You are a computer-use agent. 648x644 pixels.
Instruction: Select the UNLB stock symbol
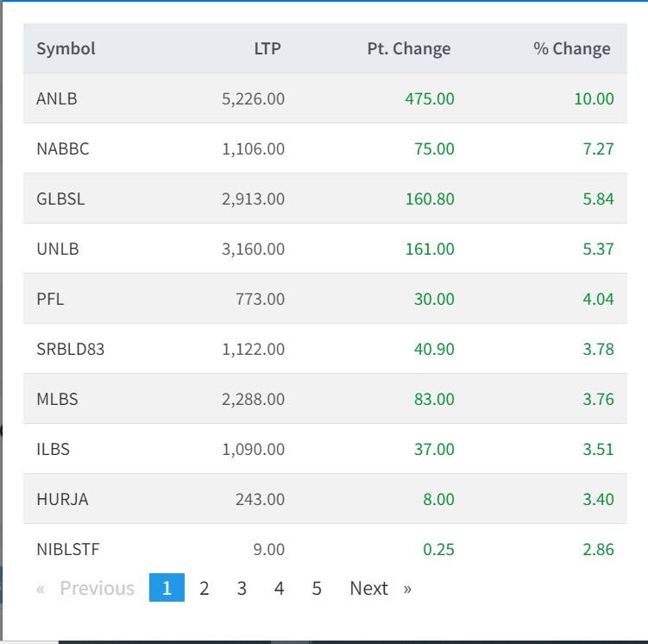(58, 249)
